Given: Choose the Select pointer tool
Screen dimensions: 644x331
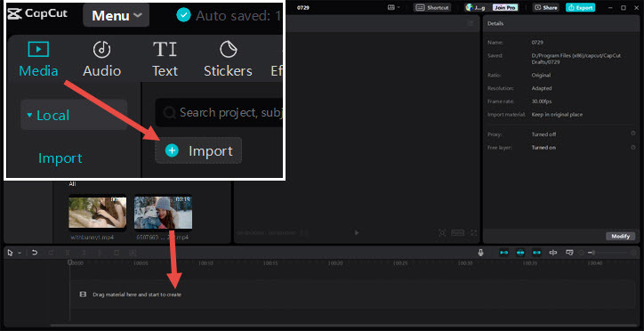Looking at the screenshot, I should pyautogui.click(x=11, y=253).
